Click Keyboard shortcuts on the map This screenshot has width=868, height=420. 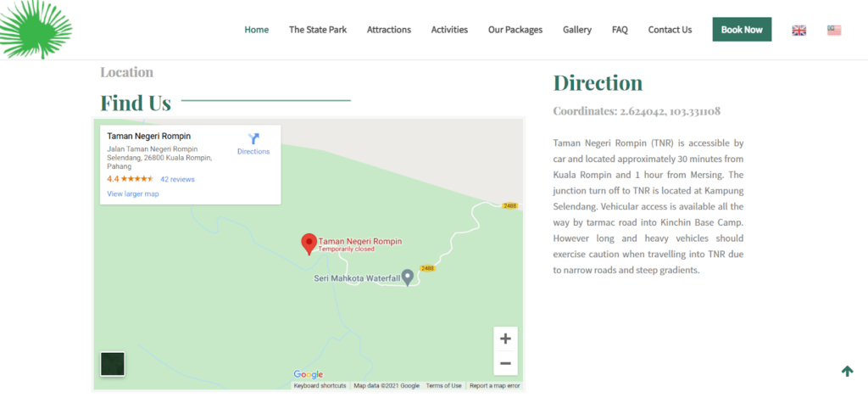pyautogui.click(x=320, y=386)
